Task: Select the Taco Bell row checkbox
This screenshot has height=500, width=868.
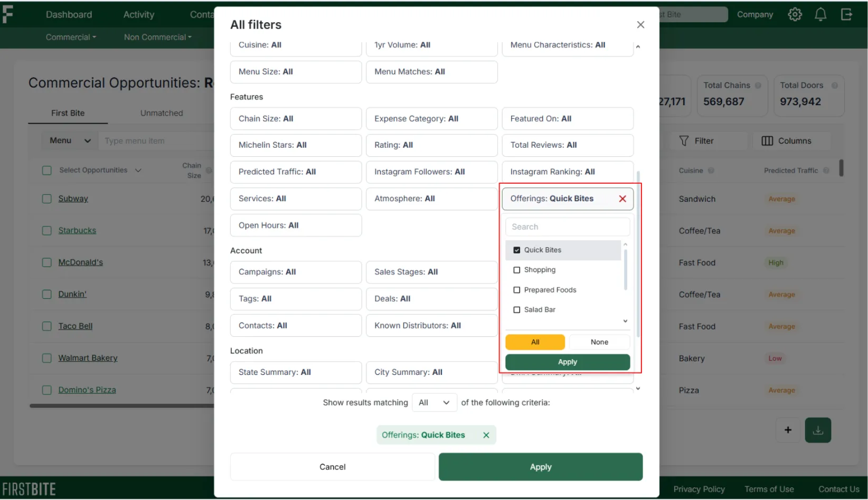Action: (x=47, y=326)
